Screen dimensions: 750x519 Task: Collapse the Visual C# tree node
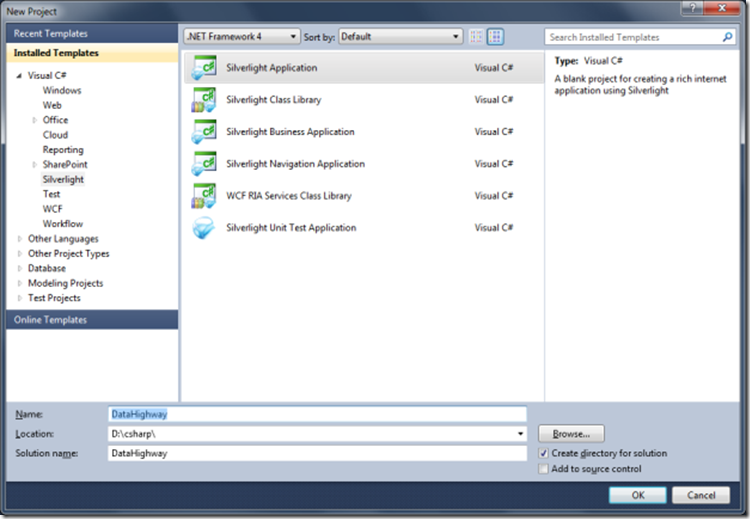[x=19, y=76]
